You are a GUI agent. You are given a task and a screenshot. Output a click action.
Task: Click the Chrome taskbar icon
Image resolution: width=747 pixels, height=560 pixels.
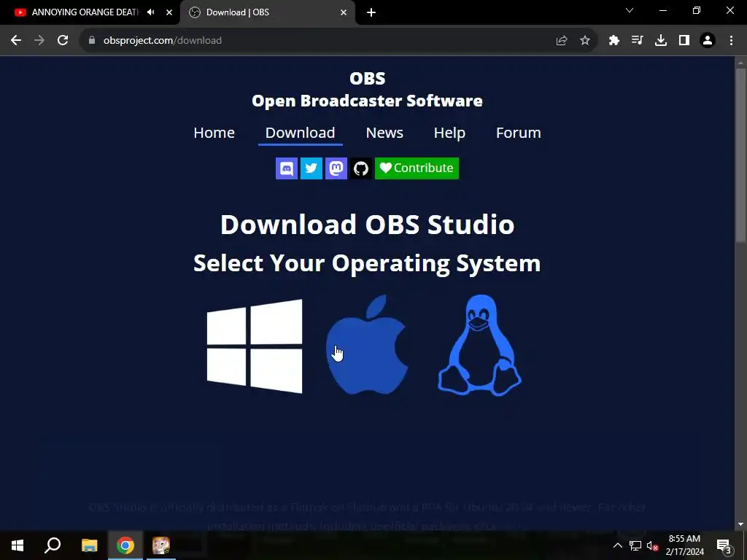coord(125,545)
